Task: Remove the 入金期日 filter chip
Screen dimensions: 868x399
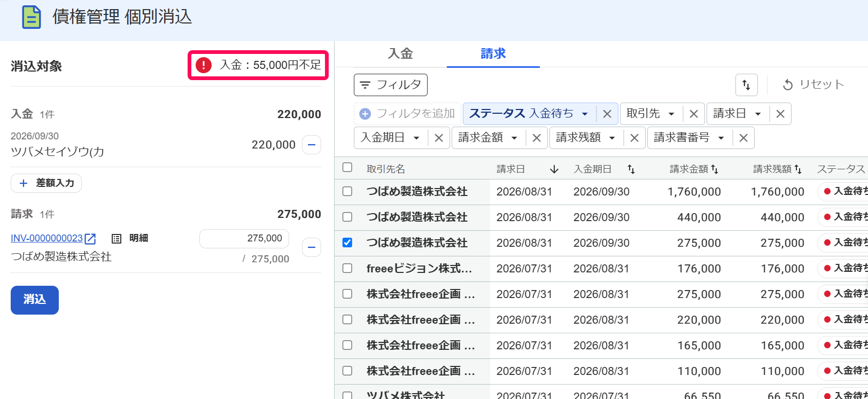Action: coord(439,138)
